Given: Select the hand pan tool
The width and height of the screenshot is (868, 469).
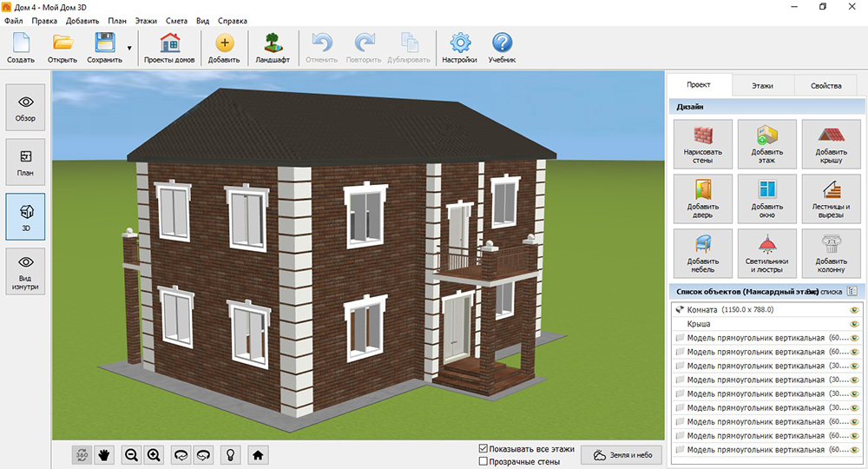Looking at the screenshot, I should click(x=104, y=455).
